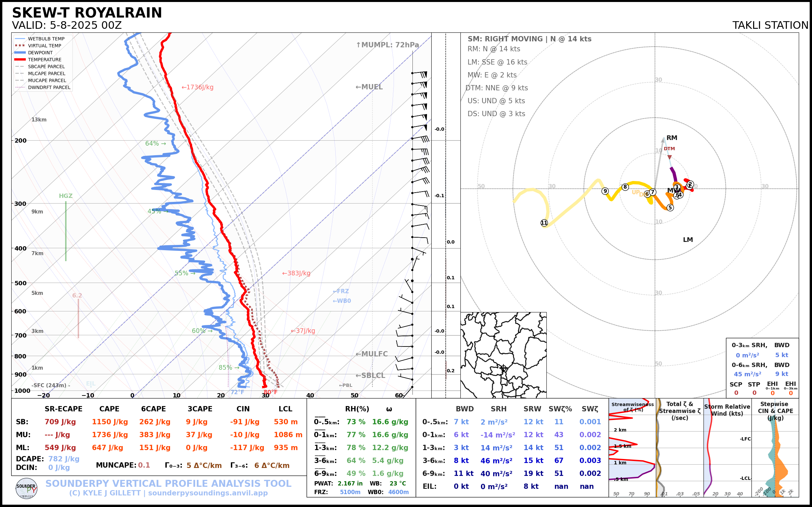Click the DTM triangle marker on hodograph
This screenshot has height=507, width=812.
point(669,157)
